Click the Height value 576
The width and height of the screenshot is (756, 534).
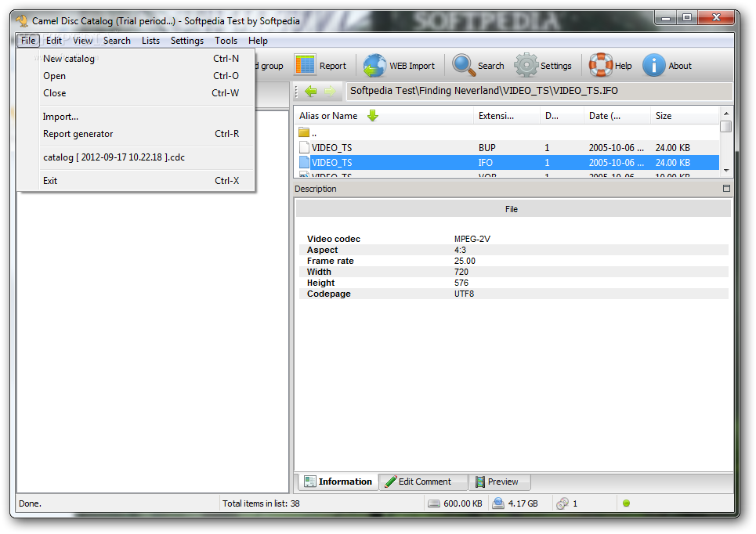[461, 283]
